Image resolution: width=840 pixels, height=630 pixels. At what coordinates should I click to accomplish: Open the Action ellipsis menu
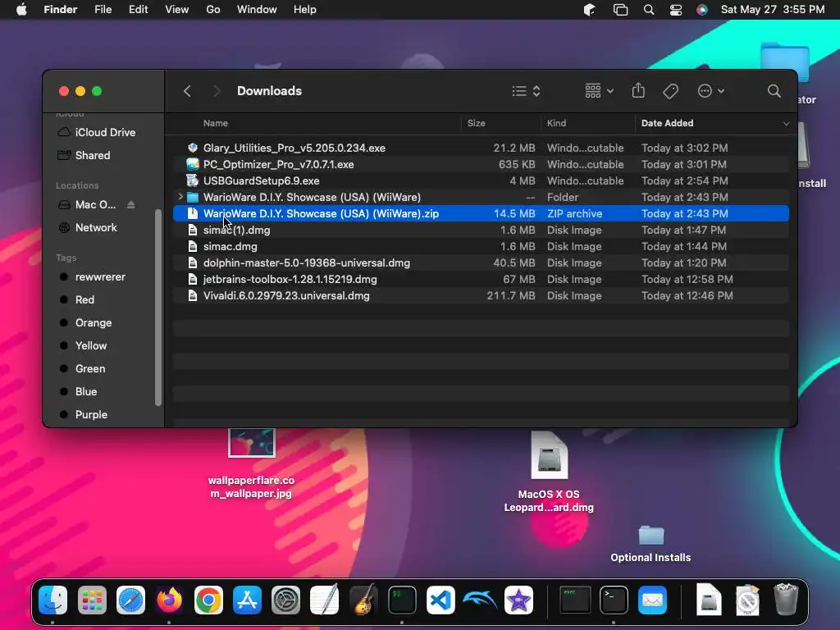[711, 91]
